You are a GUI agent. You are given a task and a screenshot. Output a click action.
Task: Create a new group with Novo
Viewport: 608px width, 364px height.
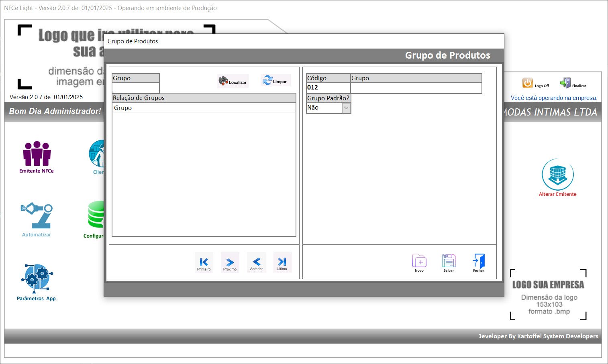419,262
